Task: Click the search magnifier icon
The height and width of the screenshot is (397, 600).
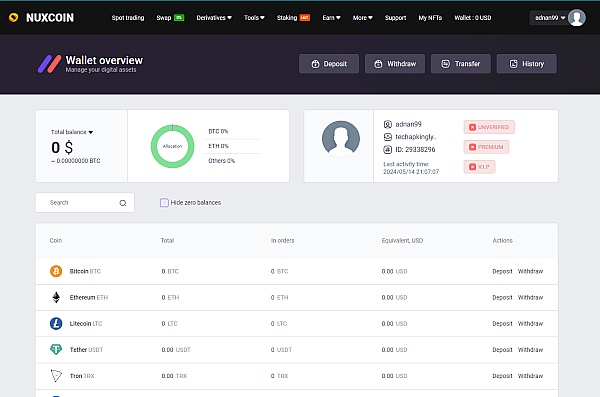Action: point(123,203)
